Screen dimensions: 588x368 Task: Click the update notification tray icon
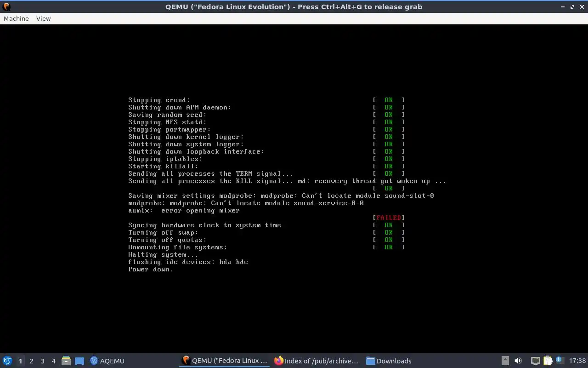pyautogui.click(x=560, y=360)
